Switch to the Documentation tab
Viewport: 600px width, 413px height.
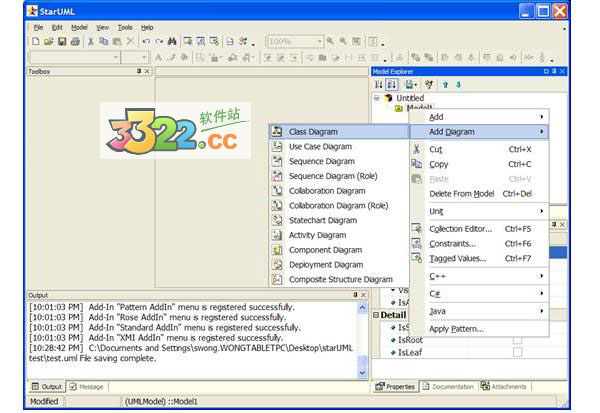448,387
